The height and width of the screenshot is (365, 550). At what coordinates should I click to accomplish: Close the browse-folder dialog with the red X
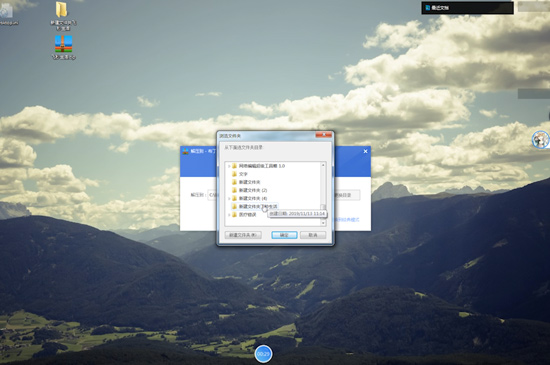pos(324,135)
